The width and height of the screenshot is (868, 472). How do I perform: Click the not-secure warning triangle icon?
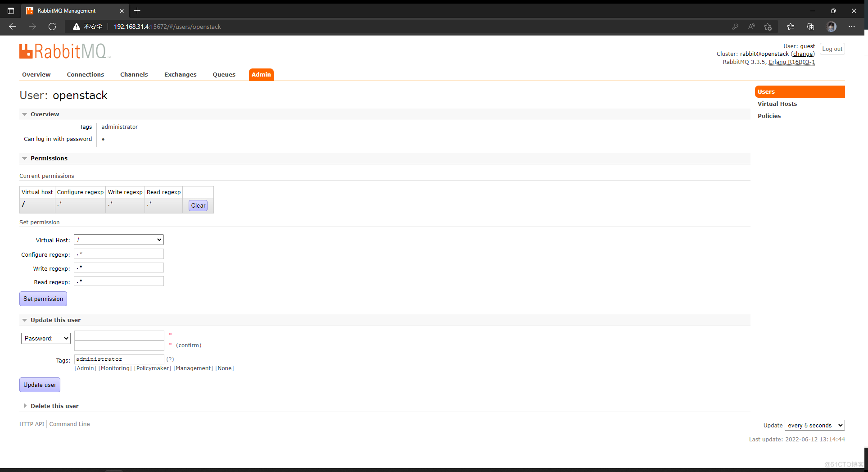77,27
